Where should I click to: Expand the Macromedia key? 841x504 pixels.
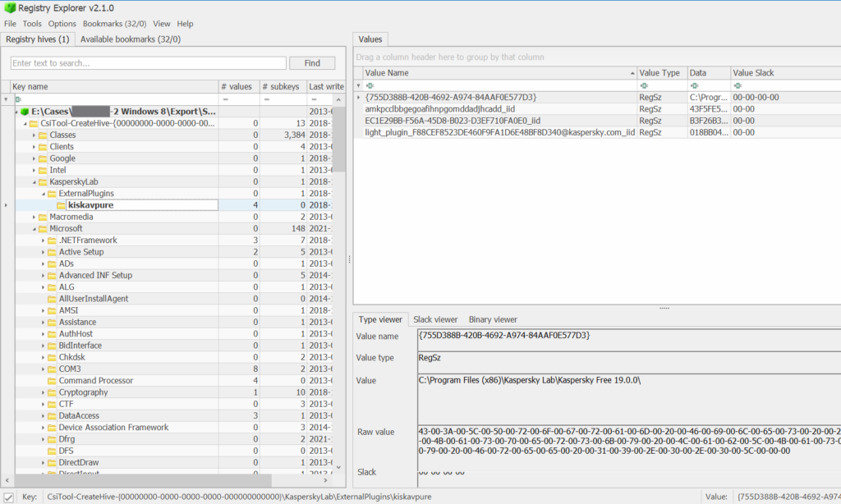tap(34, 218)
